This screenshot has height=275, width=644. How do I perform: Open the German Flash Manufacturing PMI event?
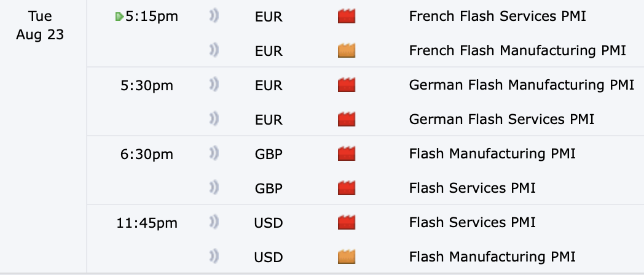[521, 85]
